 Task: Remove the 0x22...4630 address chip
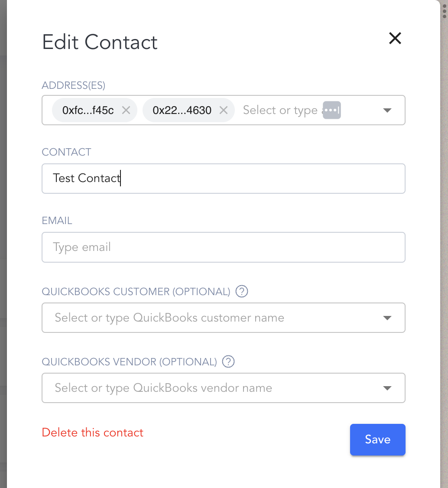tap(224, 110)
